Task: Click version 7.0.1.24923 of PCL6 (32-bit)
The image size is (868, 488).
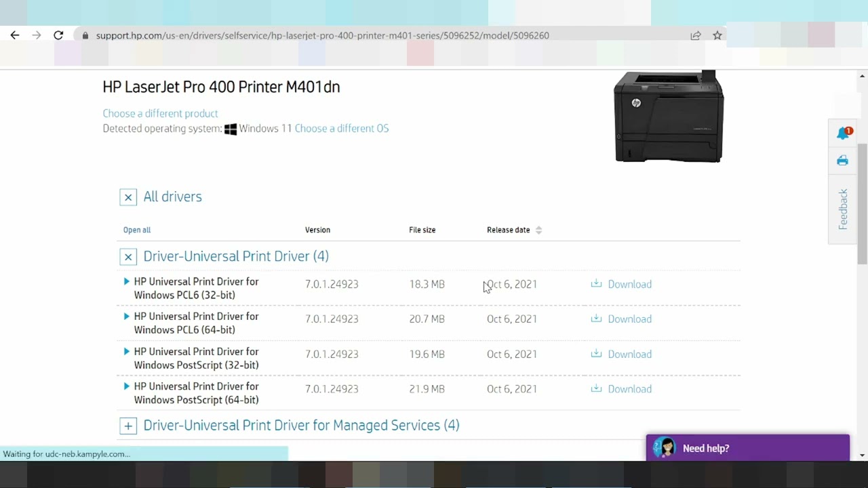Action: (x=332, y=284)
